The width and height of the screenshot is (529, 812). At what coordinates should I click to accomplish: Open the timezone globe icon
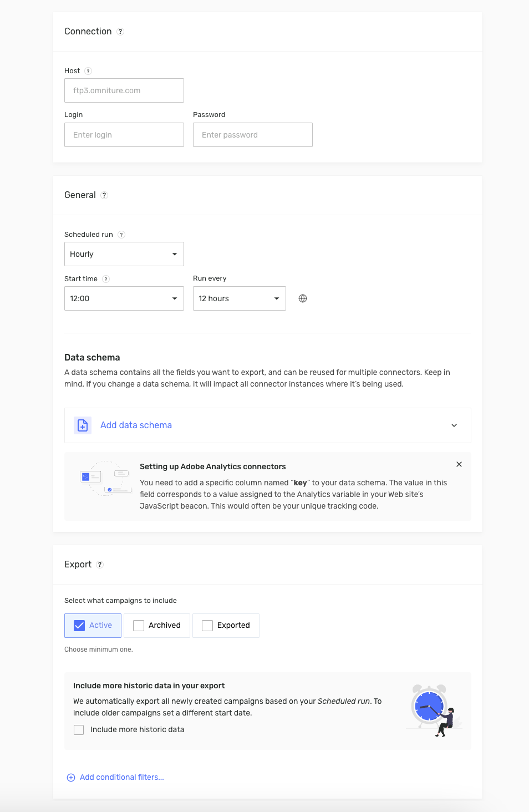[x=303, y=298]
